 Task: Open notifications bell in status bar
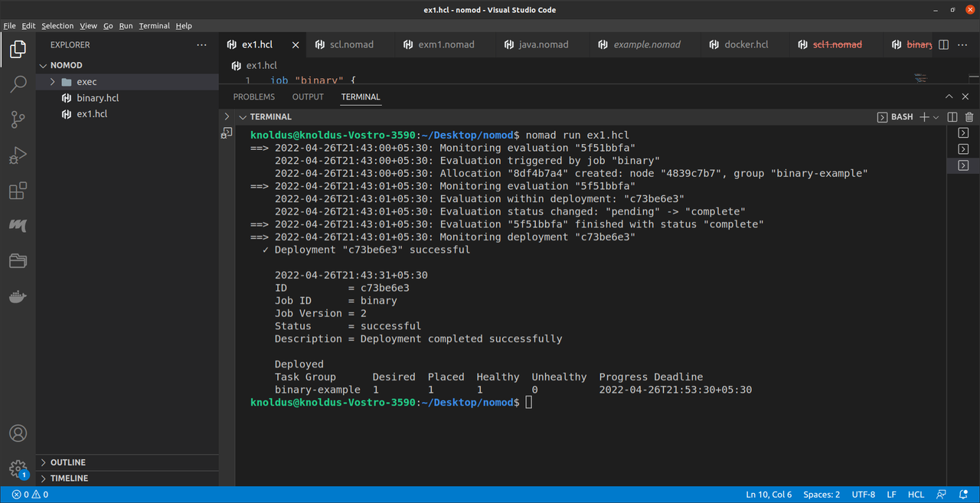pos(965,495)
